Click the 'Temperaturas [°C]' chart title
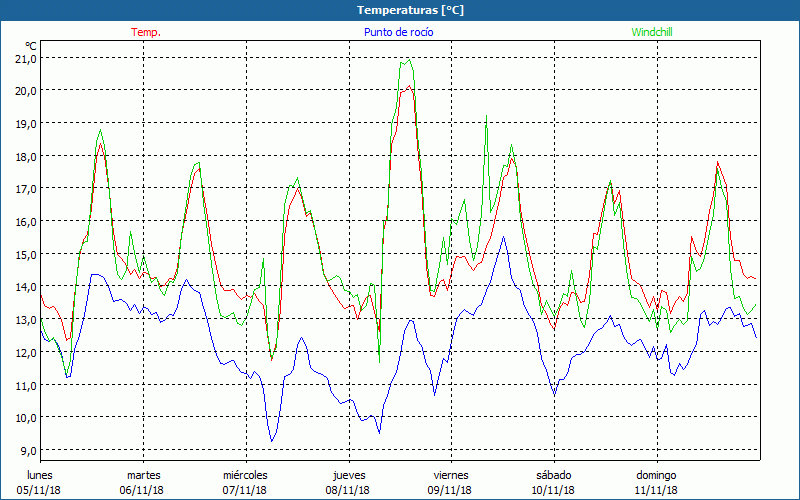This screenshot has height=500, width=800. coord(410,10)
